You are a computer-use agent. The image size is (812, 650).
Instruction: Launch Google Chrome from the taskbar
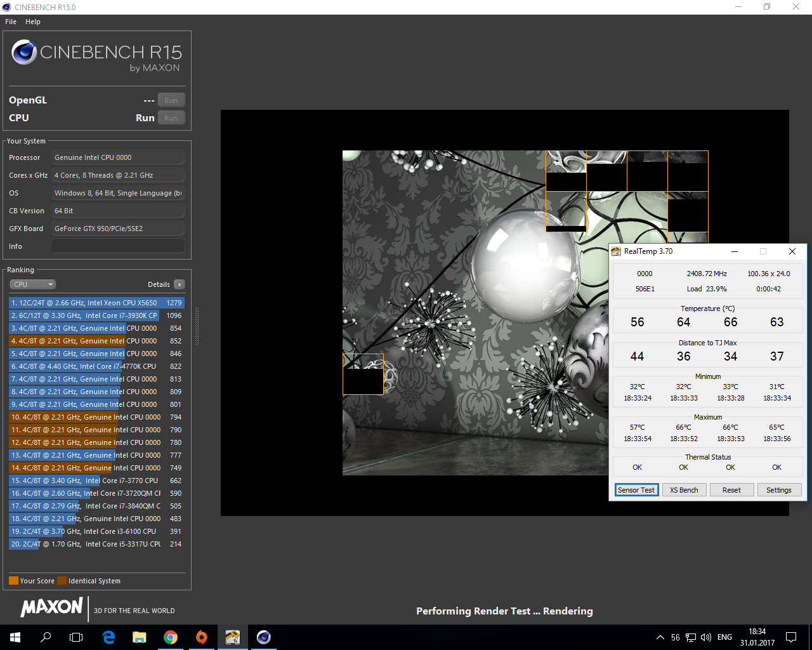coord(171,637)
